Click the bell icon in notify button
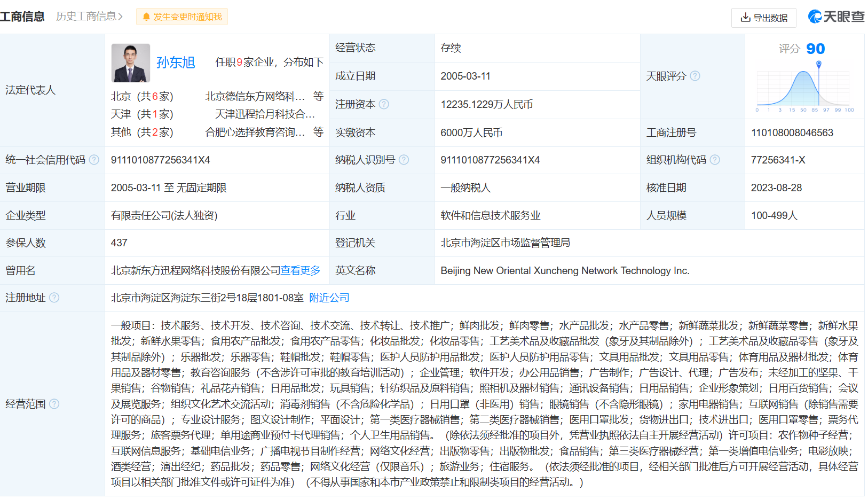Viewport: 868px width, 499px height. click(x=146, y=17)
